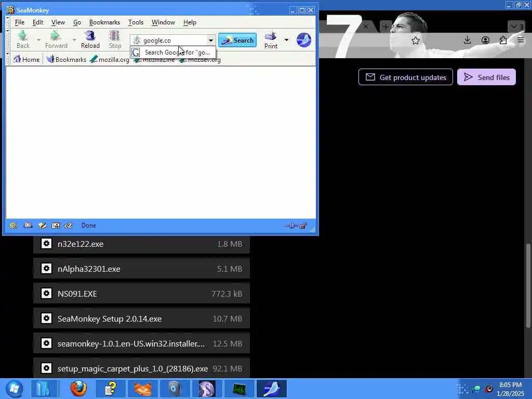
Task: Open the Go menu
Action: 77,22
